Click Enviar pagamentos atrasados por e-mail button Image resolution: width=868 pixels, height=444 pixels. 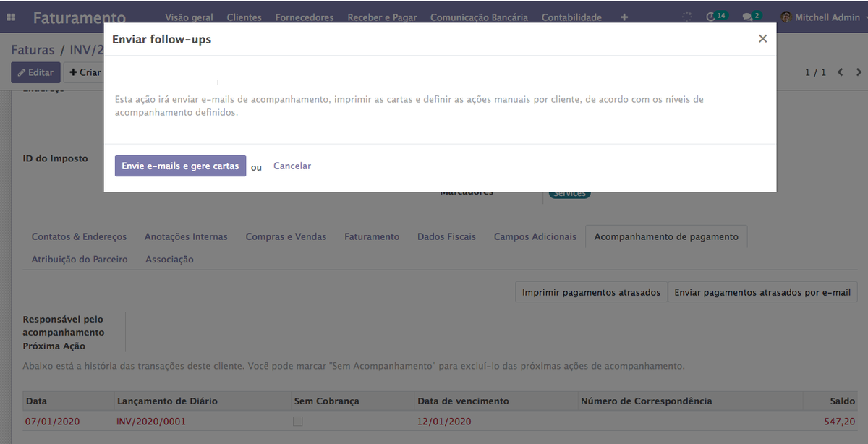click(762, 292)
